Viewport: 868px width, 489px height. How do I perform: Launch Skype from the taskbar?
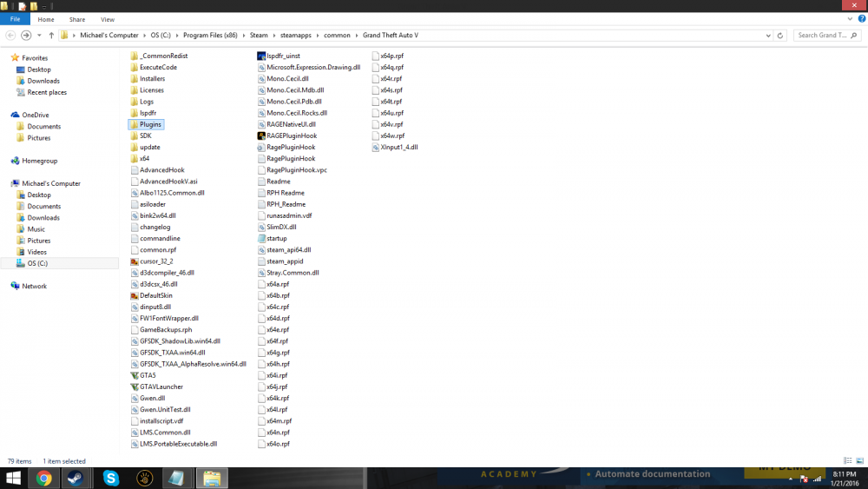pyautogui.click(x=111, y=478)
